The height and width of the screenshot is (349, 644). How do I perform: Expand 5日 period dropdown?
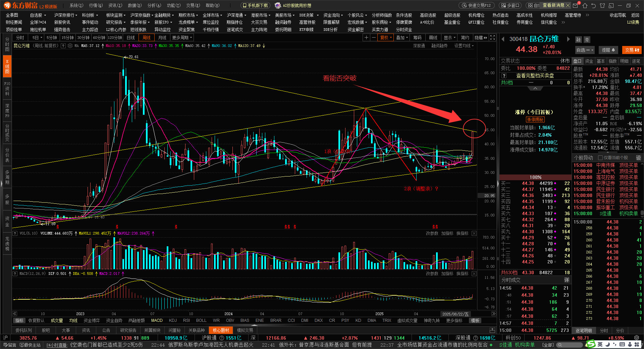[41, 38]
